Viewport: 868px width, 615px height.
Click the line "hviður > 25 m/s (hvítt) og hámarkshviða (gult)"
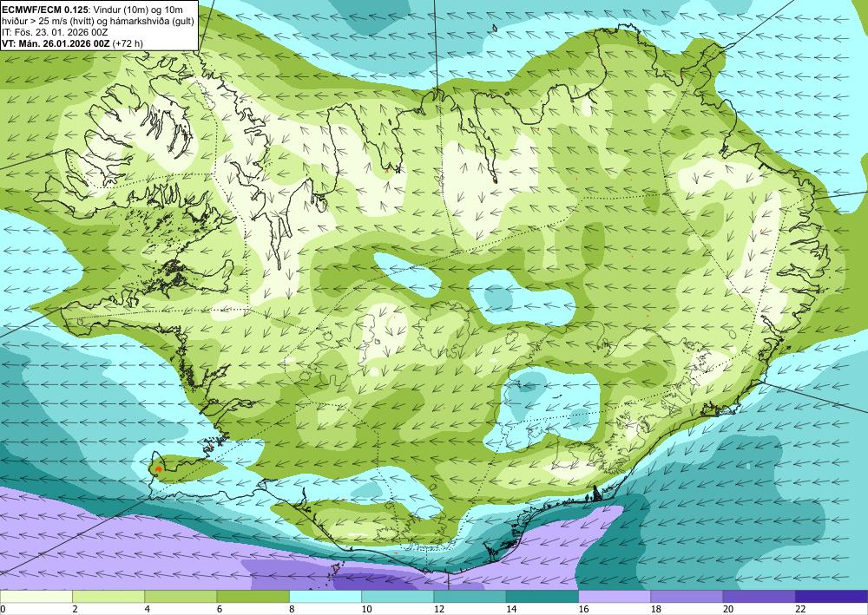pos(98,21)
